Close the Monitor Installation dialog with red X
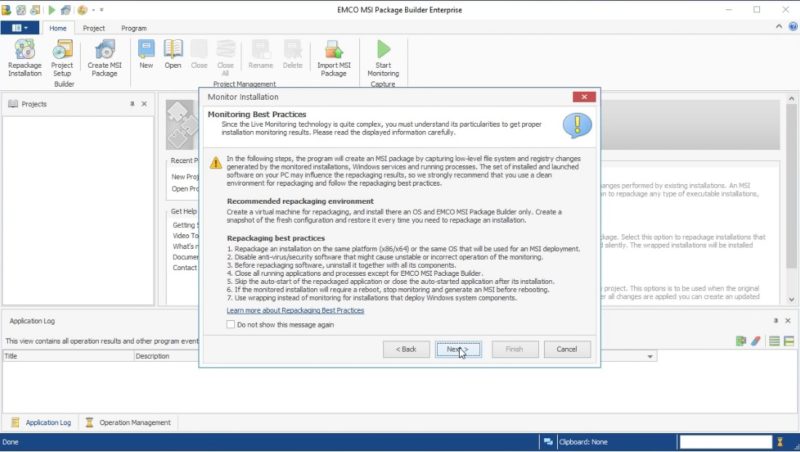Screen dimensions: 800x452 tap(584, 97)
